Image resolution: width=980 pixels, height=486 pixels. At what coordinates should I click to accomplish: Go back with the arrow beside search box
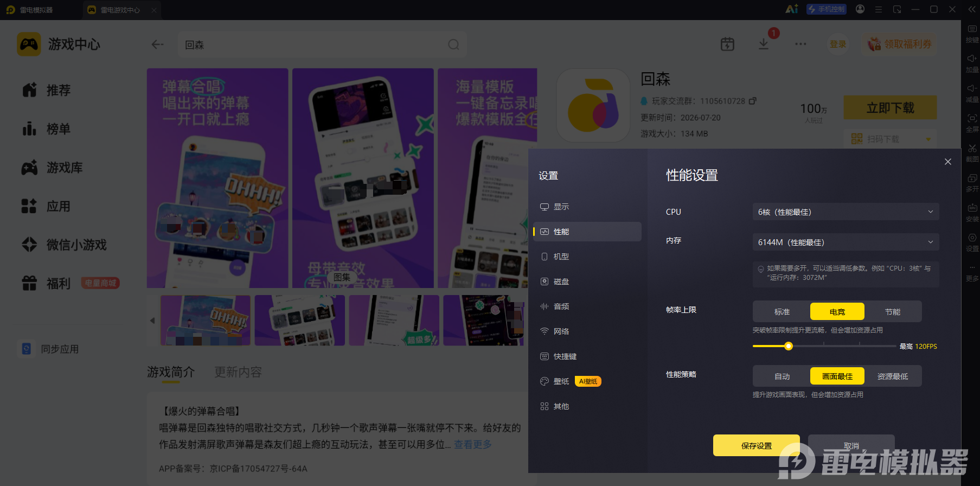click(157, 44)
